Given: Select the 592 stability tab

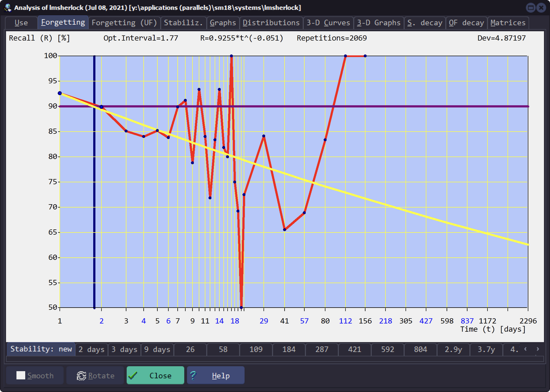Looking at the screenshot, I should [x=387, y=350].
